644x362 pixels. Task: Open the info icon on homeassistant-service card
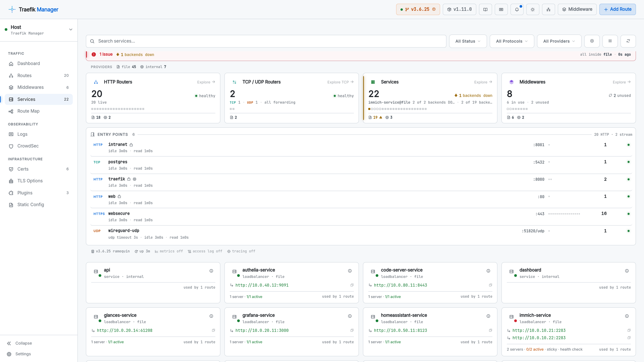[488, 316]
